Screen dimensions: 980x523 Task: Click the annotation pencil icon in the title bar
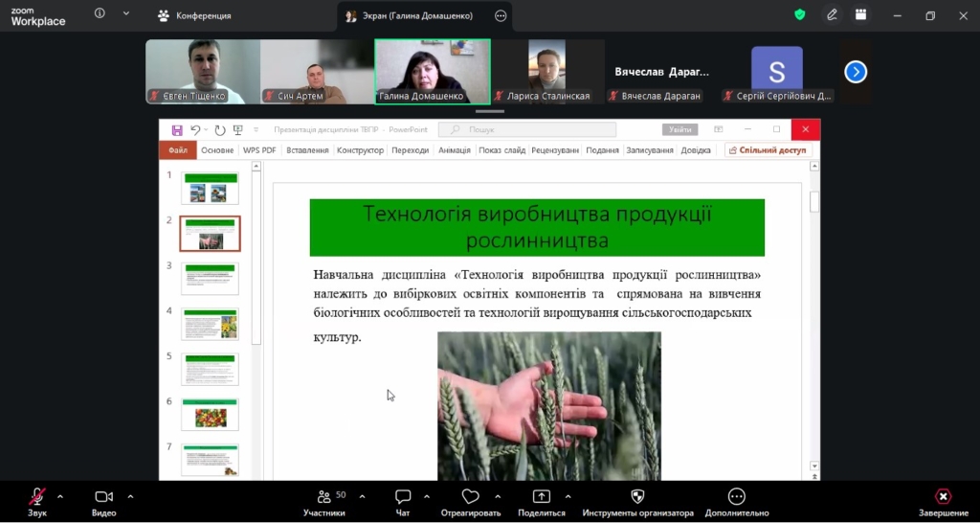click(x=832, y=15)
